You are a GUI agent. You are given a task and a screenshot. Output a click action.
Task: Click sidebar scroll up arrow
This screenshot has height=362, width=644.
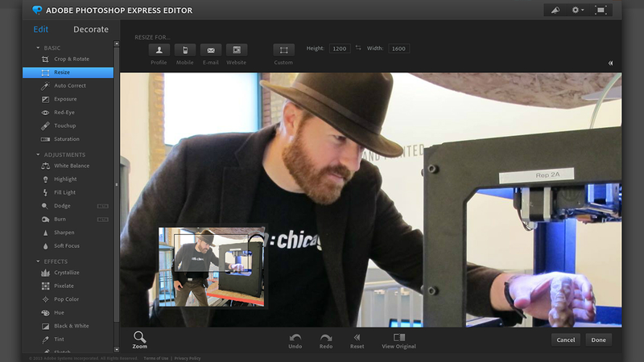(x=116, y=43)
